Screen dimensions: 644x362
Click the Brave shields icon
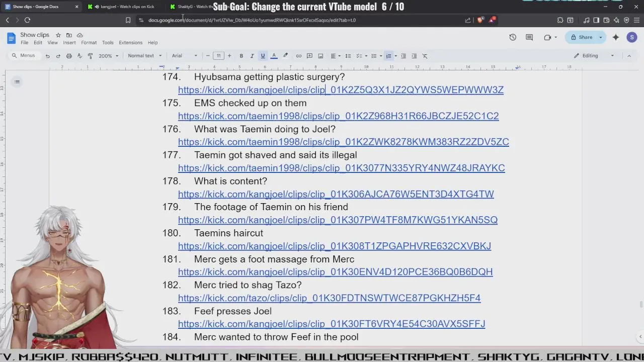[480, 20]
